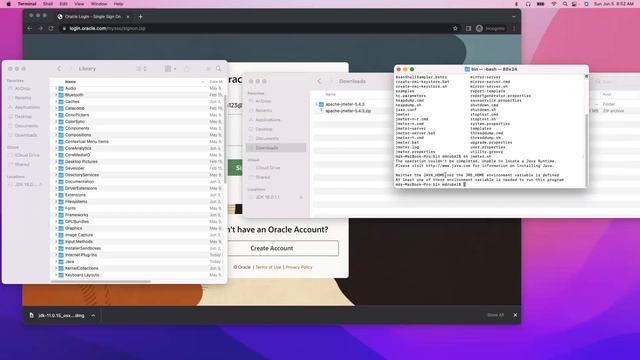Open the Help menu
Viewport: 640px width, 360px height.
(118, 4)
